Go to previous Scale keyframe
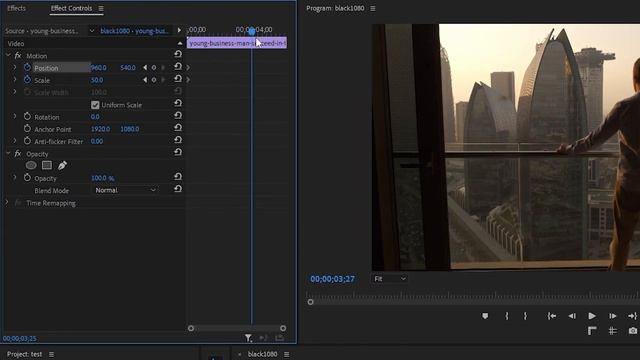This screenshot has width=640, height=360. [x=145, y=80]
